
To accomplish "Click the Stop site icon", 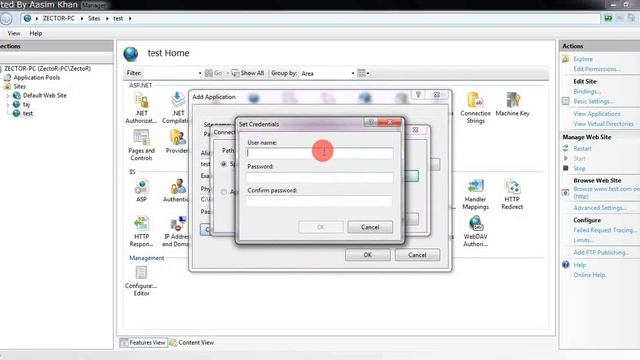I will click(x=565, y=168).
